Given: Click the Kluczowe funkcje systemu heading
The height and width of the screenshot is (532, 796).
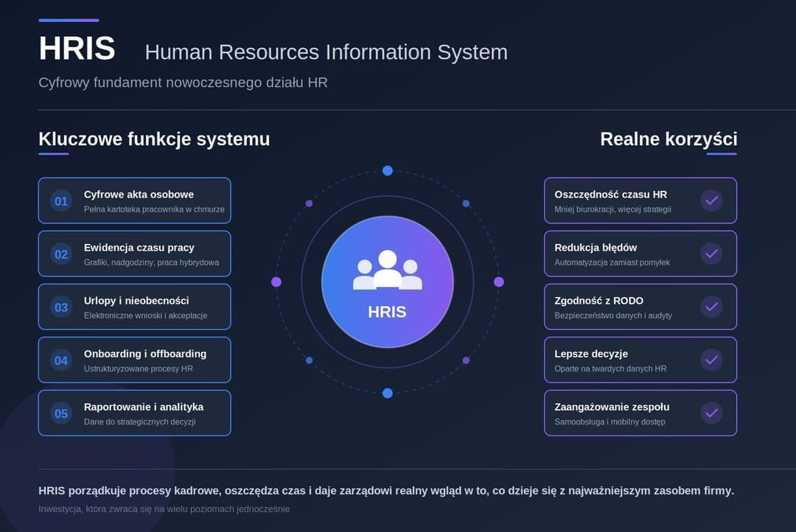Looking at the screenshot, I should coord(154,139).
